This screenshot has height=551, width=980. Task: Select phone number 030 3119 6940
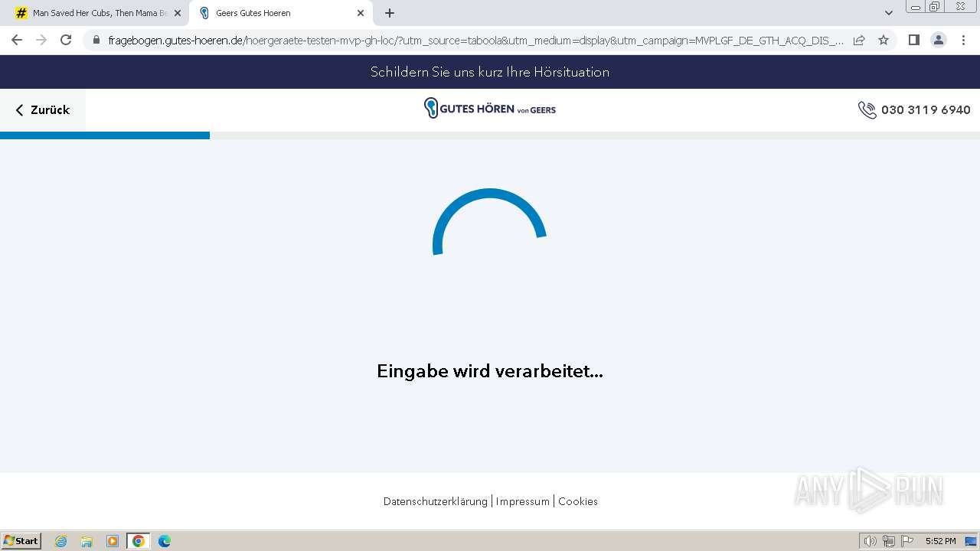(x=926, y=110)
